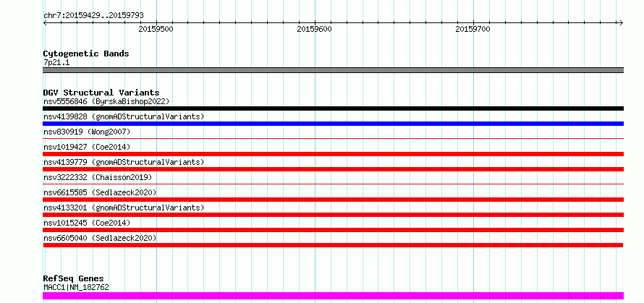Click ruler position label 20159500
644x303 pixels.
point(156,29)
